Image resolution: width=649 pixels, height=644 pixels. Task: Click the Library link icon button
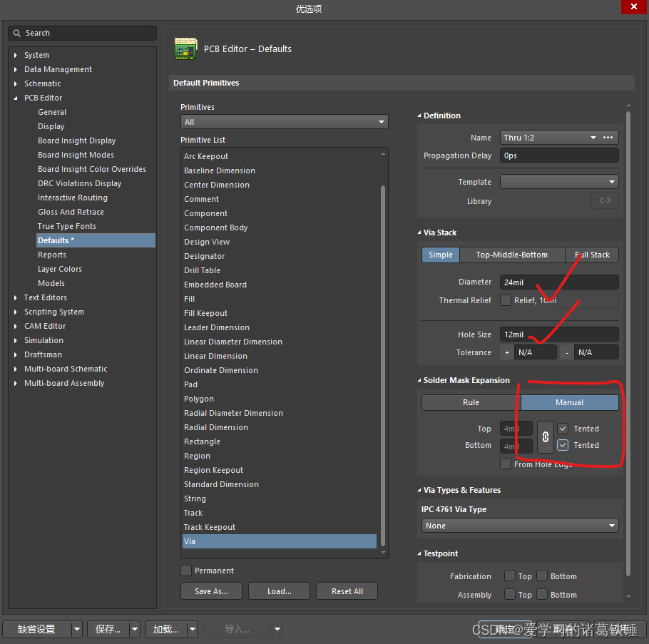605,201
